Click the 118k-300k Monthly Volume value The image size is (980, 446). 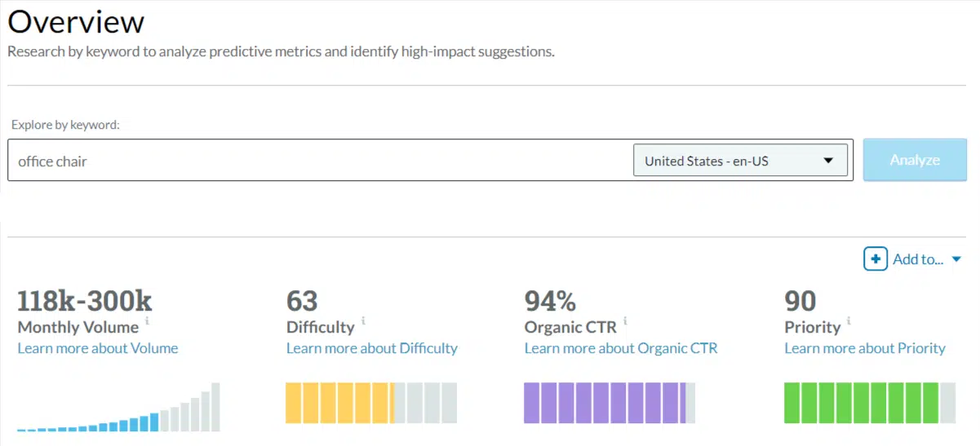85,301
